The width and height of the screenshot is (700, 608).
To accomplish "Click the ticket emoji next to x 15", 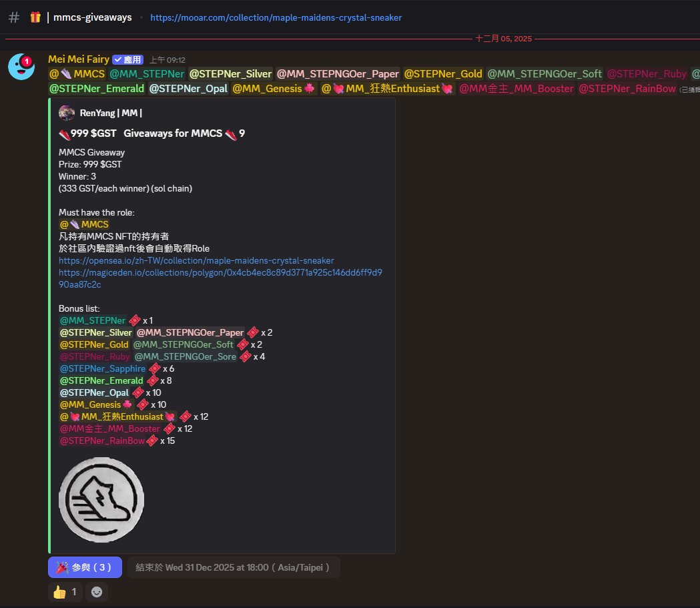I will point(152,441).
